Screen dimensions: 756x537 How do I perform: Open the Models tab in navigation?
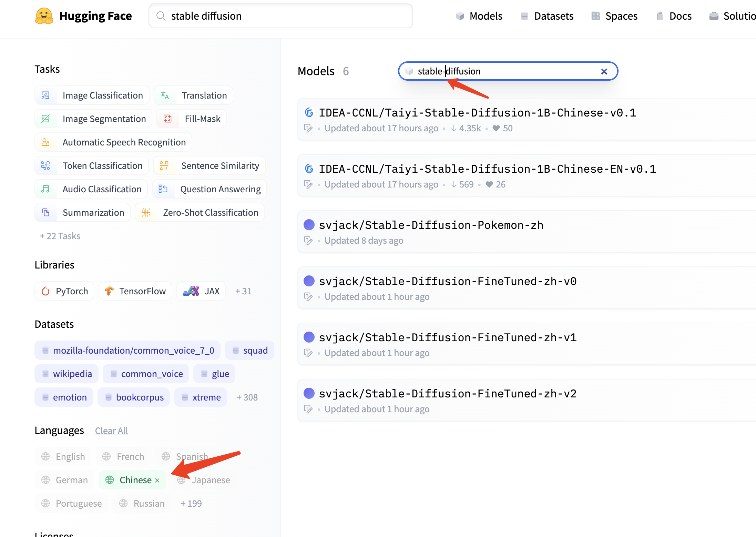pos(479,16)
